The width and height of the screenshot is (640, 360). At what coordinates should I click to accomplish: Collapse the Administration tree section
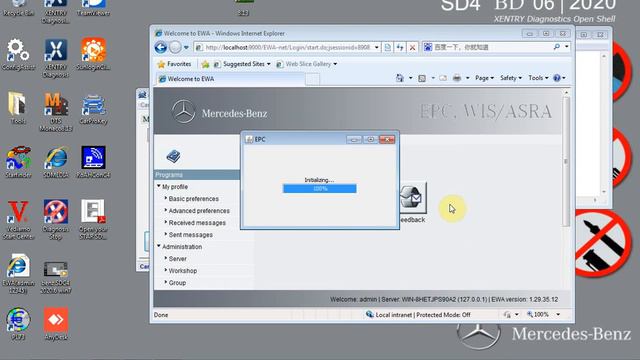(159, 246)
